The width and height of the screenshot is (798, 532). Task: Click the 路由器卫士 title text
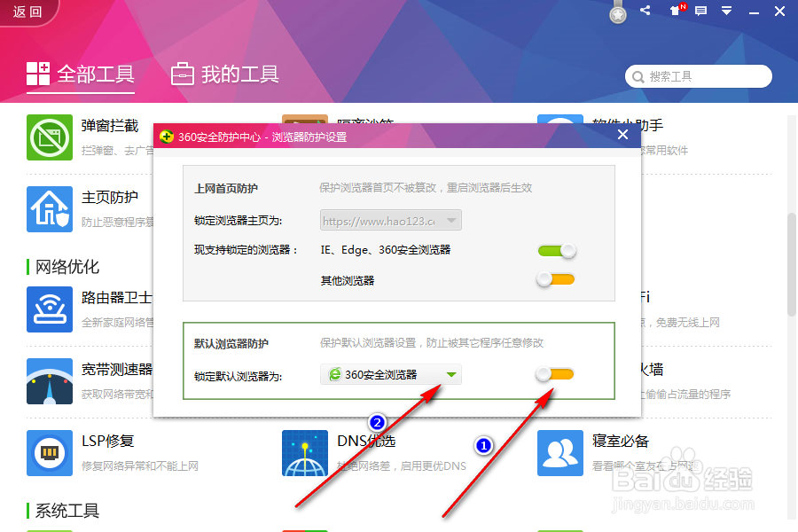(116, 297)
